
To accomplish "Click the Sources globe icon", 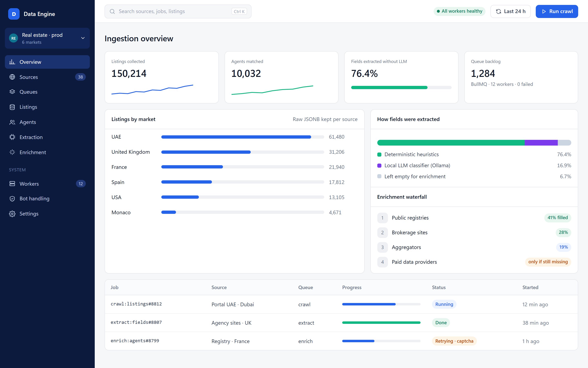I will click(x=12, y=77).
